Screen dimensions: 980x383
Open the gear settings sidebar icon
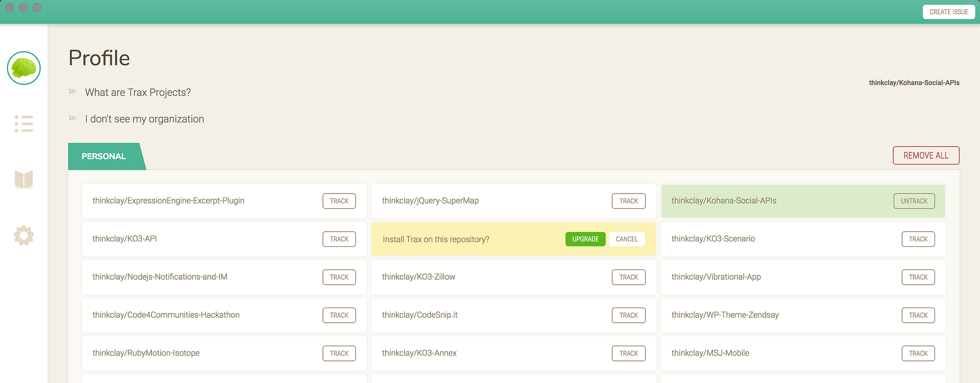pyautogui.click(x=24, y=236)
